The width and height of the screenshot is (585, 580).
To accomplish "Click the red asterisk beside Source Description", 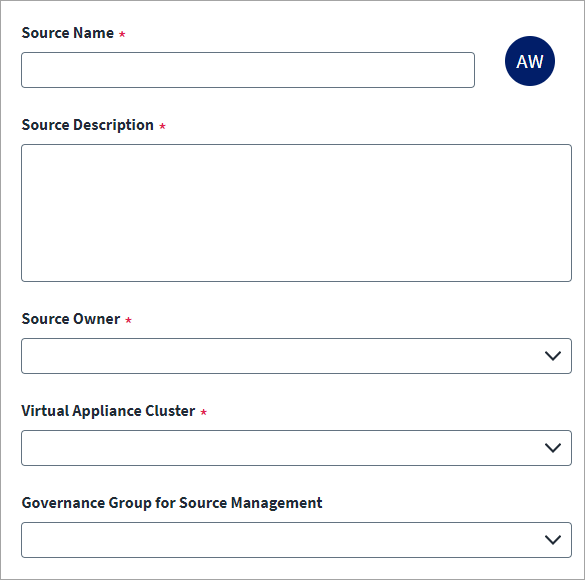I will click(x=162, y=126).
